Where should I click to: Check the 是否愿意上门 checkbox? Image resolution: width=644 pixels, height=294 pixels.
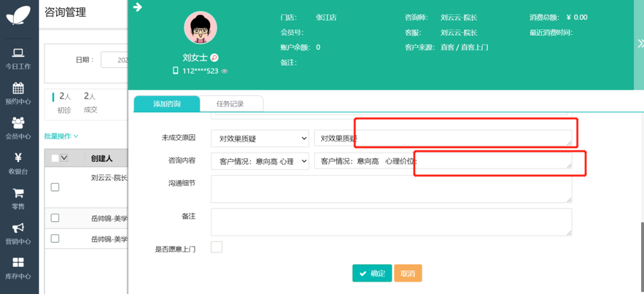tap(216, 247)
